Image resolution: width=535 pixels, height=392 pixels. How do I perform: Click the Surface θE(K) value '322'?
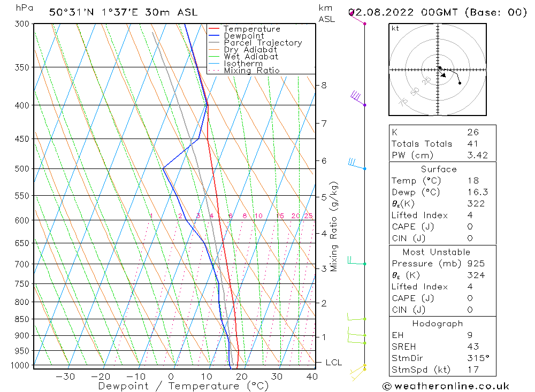[476, 204]
